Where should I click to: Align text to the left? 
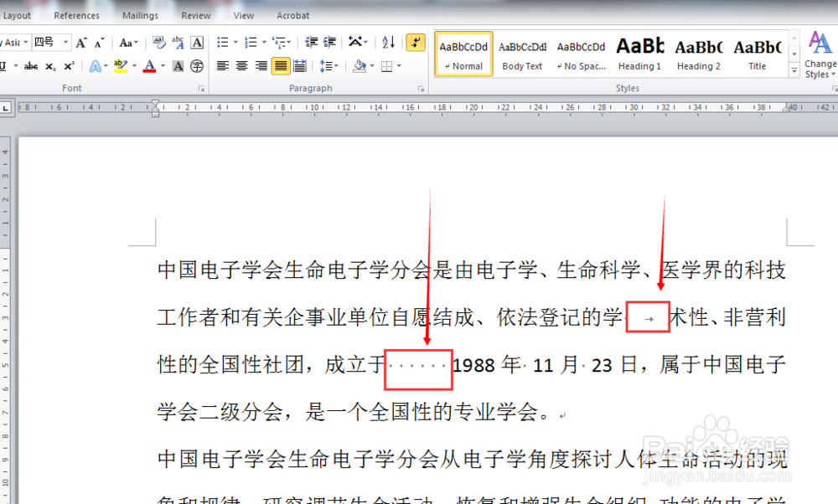pos(223,66)
